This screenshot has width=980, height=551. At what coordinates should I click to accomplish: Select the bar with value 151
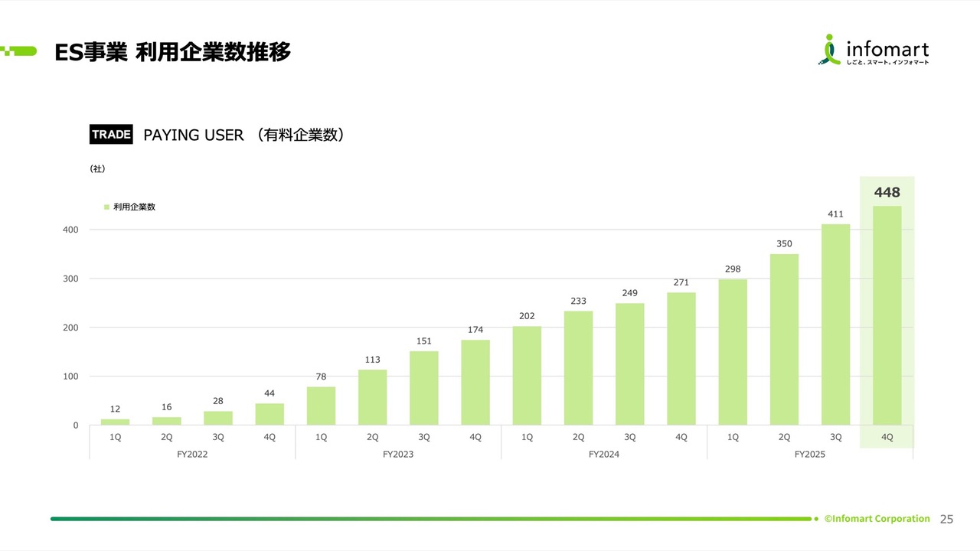pyautogui.click(x=423, y=388)
